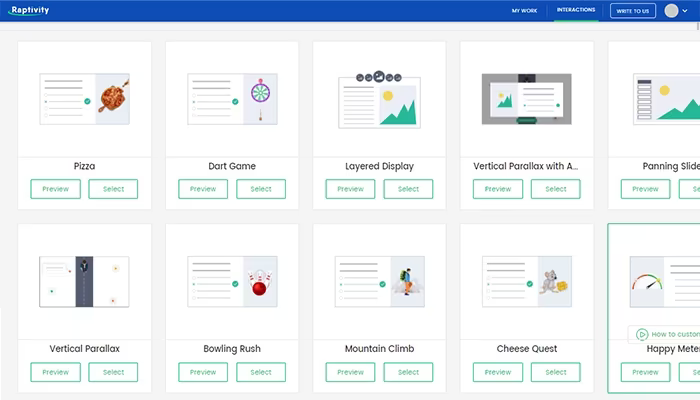Click the Dart Game thumbnail image
Screen dimensions: 700x400
click(232, 99)
